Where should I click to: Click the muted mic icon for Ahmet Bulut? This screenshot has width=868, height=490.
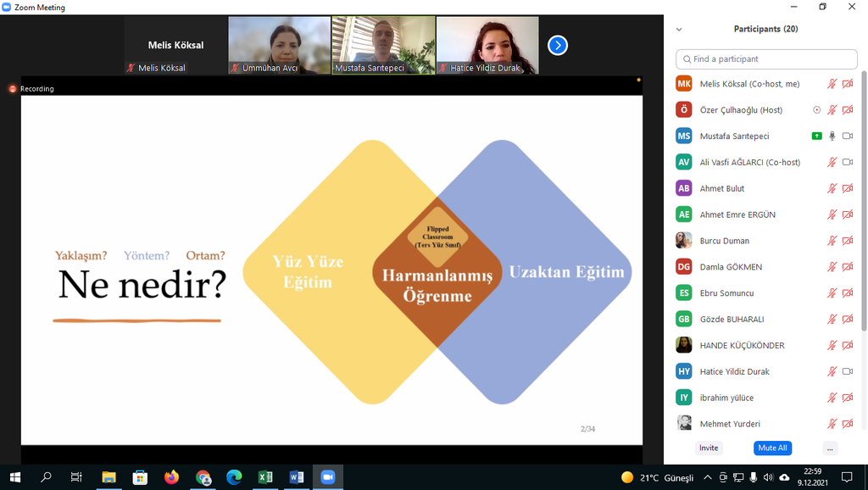coord(832,188)
